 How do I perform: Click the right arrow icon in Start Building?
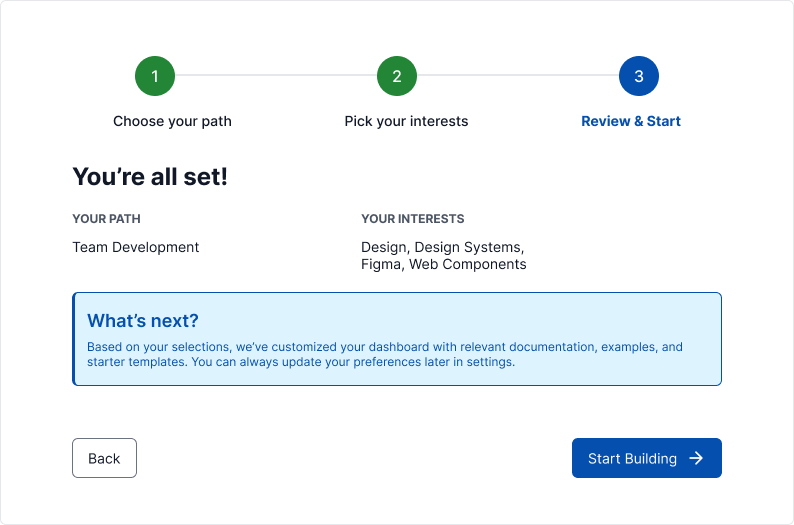pyautogui.click(x=697, y=458)
